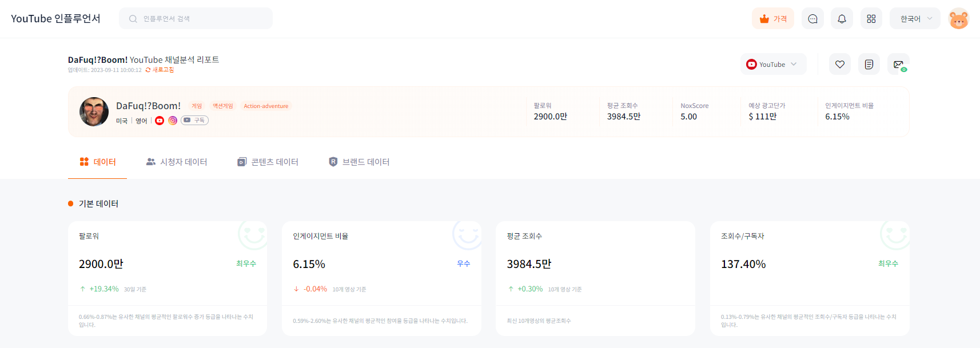The height and width of the screenshot is (348, 980).
Task: Click the YouTube 인플루언서 site title
Action: [x=55, y=18]
